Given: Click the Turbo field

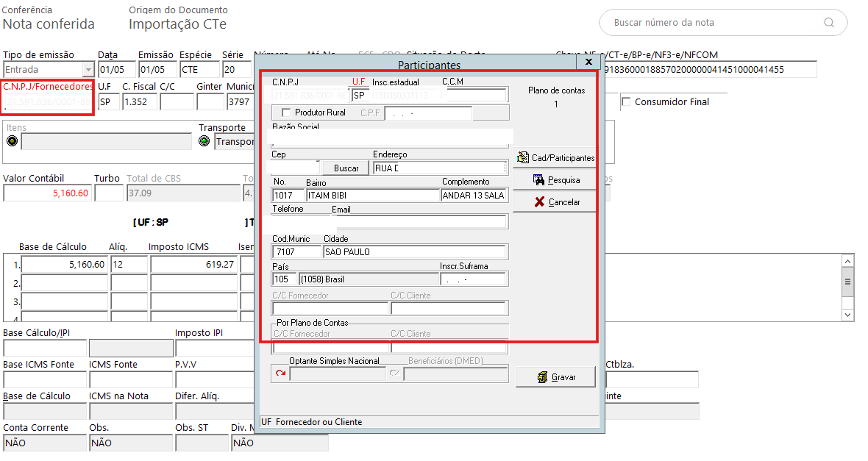Looking at the screenshot, I should click(109, 193).
